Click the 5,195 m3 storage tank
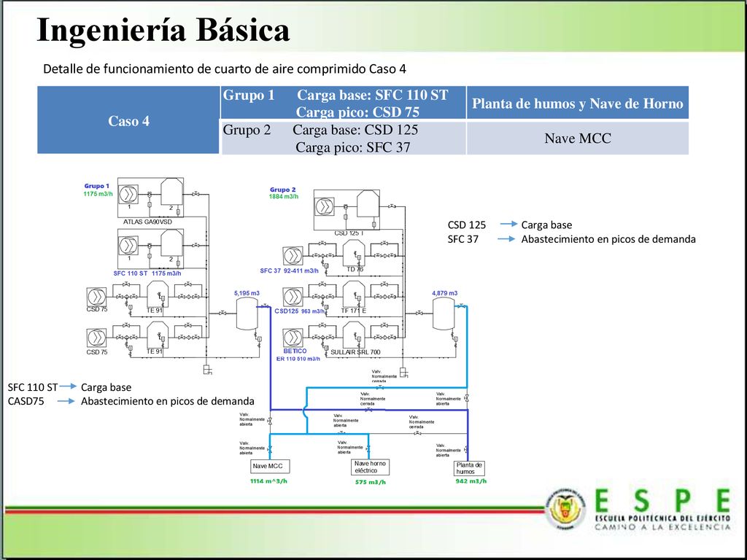The width and height of the screenshot is (747, 560). (x=247, y=314)
